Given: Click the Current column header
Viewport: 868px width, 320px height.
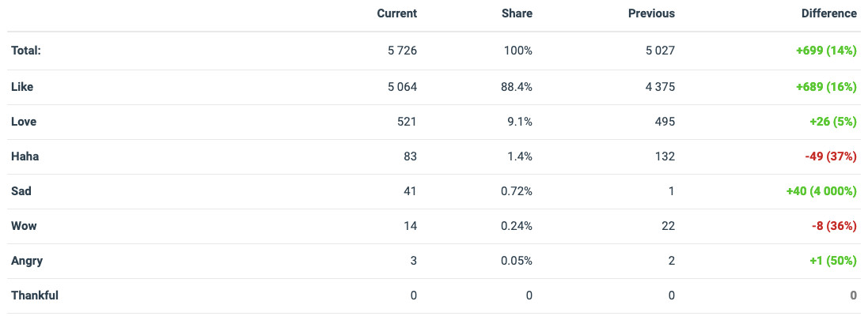Looking at the screenshot, I should 397,13.
